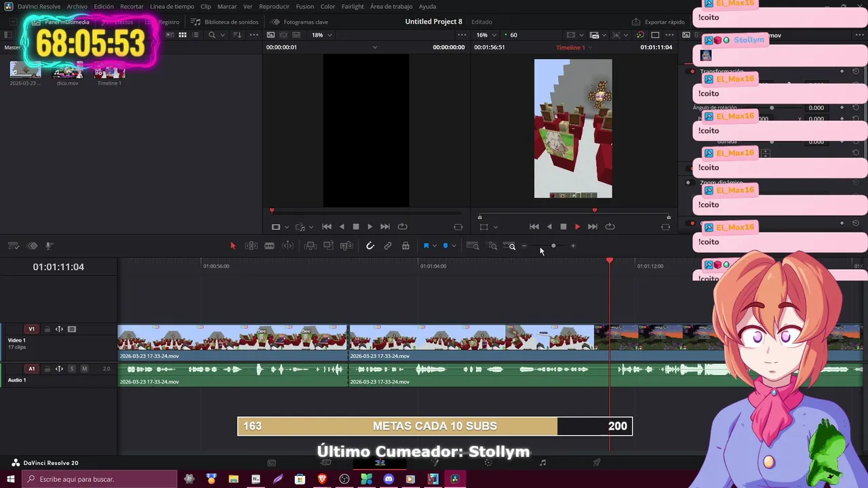Open the Fairlight menu

[x=353, y=6]
